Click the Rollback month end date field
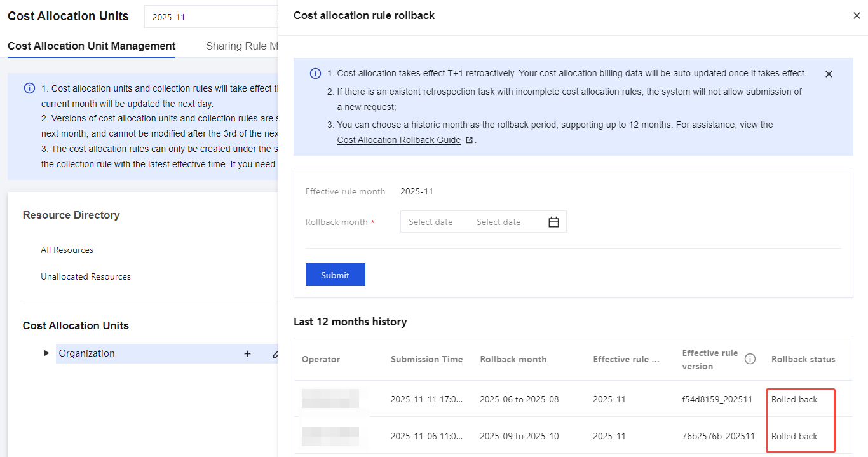Screen dimensions: 868x457 pyautogui.click(x=499, y=222)
